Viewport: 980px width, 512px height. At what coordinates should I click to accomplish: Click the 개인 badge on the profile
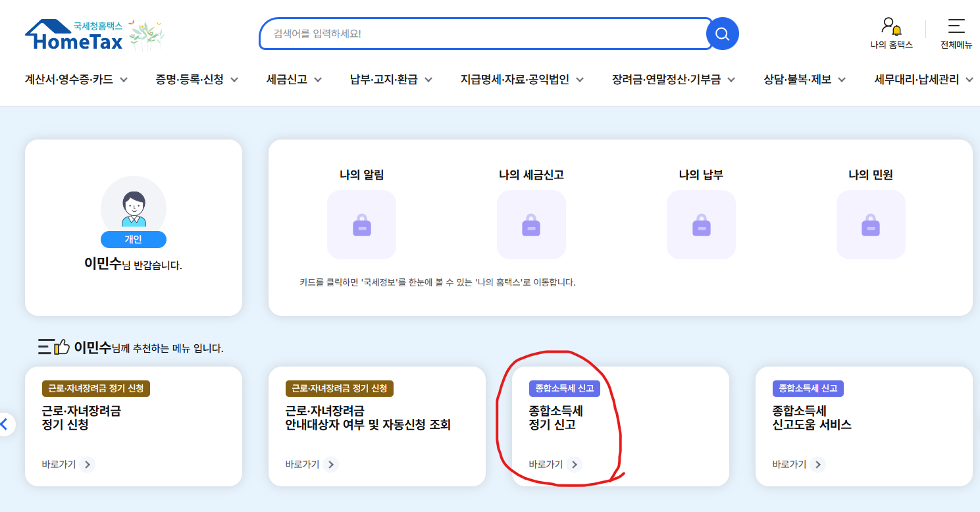click(134, 239)
